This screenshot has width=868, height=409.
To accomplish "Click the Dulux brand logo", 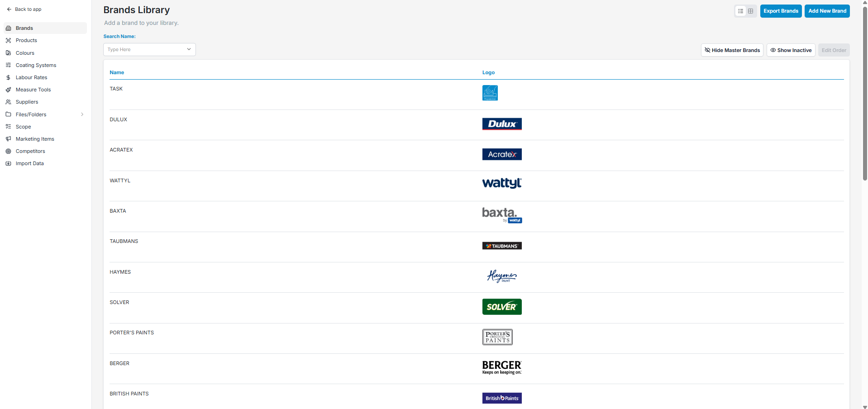I will pyautogui.click(x=502, y=124).
